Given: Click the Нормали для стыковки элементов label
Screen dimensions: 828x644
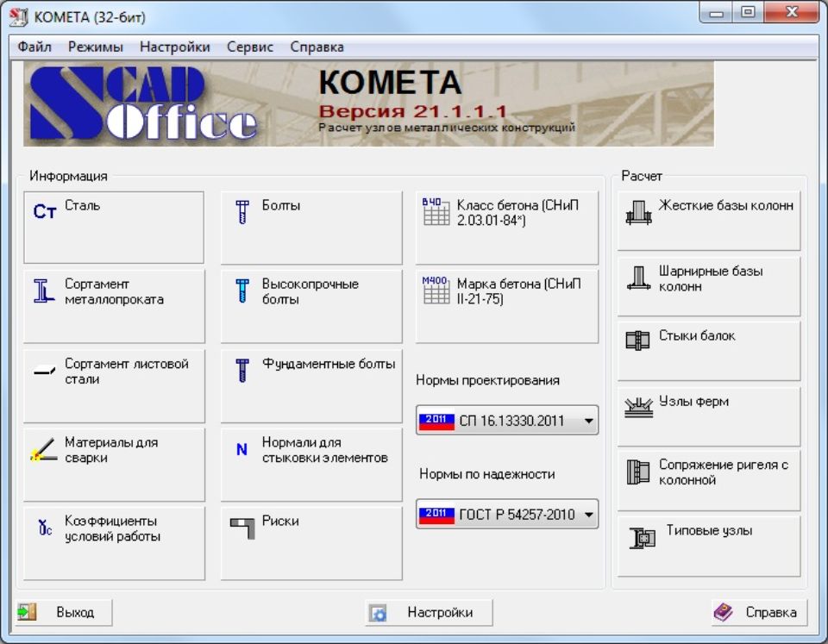Looking at the screenshot, I should tap(325, 450).
